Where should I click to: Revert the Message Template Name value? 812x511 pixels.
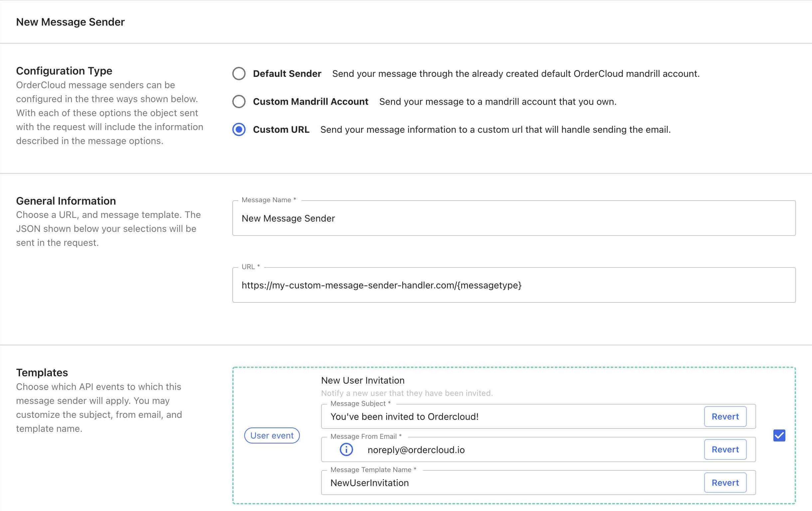pos(725,483)
